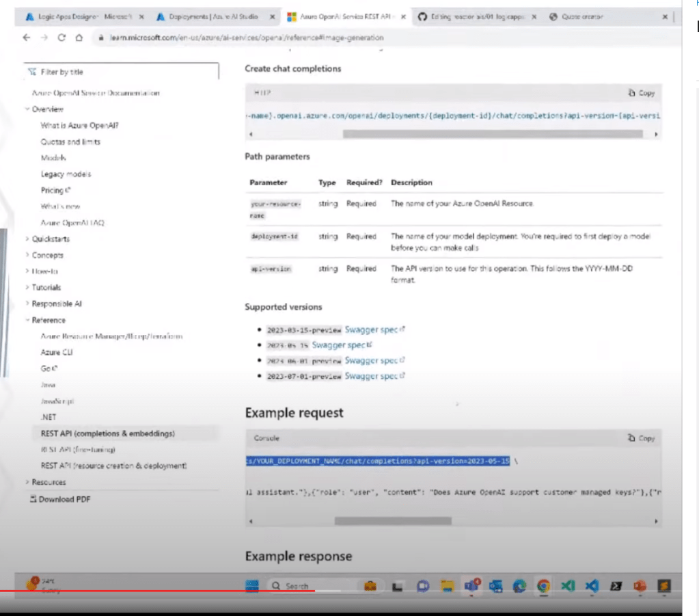The image size is (699, 616).
Task: Open Swagger spec for 2023-06-01-preview
Action: [x=374, y=360]
